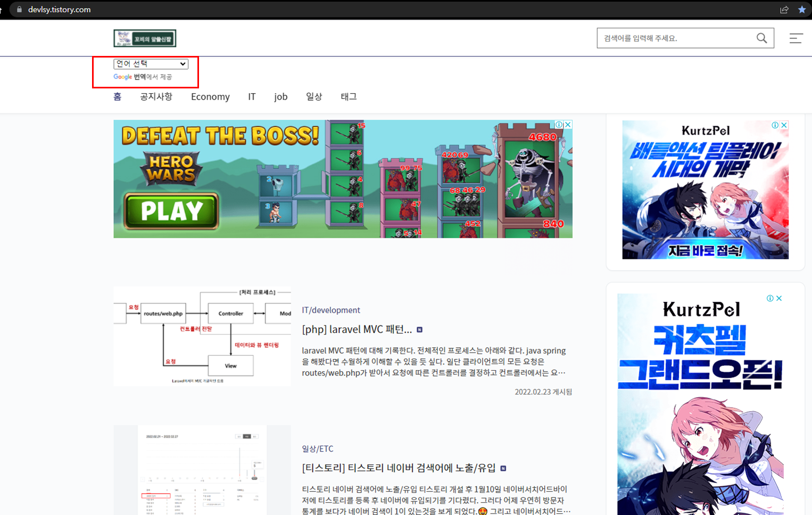
Task: Click the bookmark star icon in address bar
Action: pos(802,10)
